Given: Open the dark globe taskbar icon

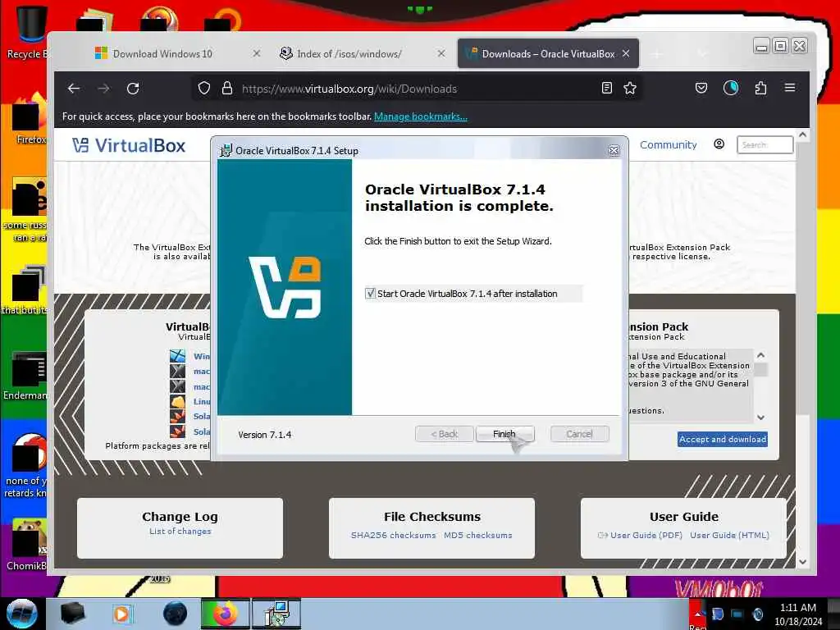Looking at the screenshot, I should tap(176, 614).
